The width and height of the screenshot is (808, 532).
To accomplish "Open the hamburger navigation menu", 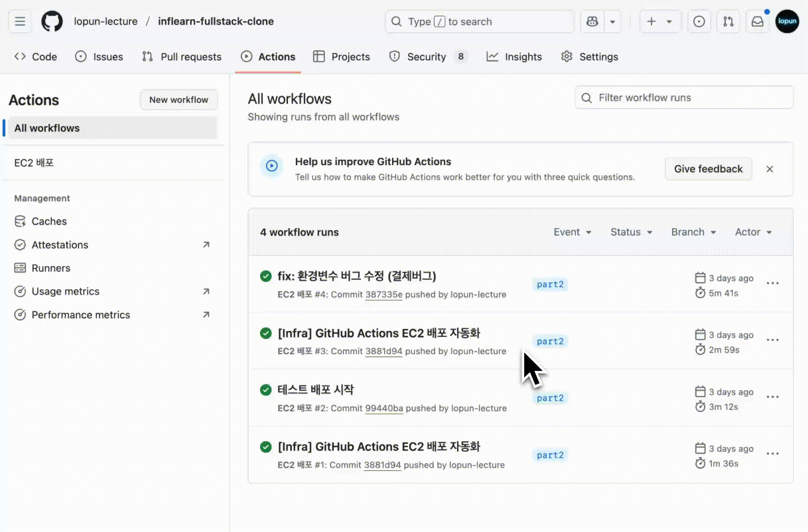I will 20,22.
